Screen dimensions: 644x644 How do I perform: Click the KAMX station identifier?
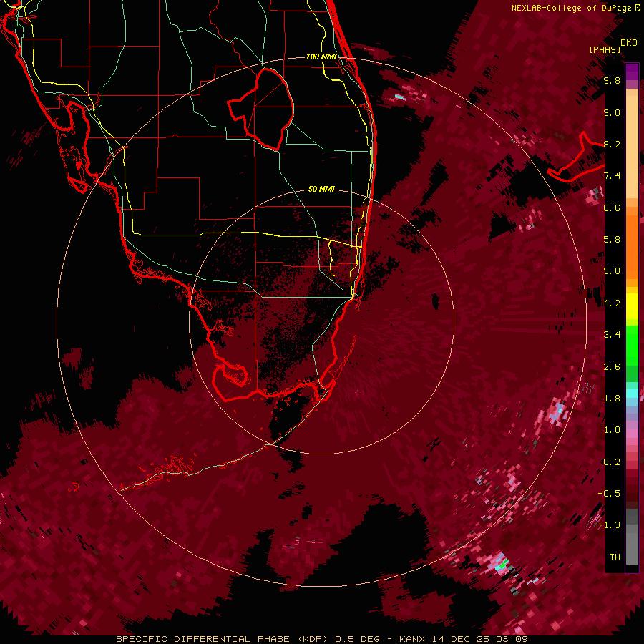coord(414,639)
